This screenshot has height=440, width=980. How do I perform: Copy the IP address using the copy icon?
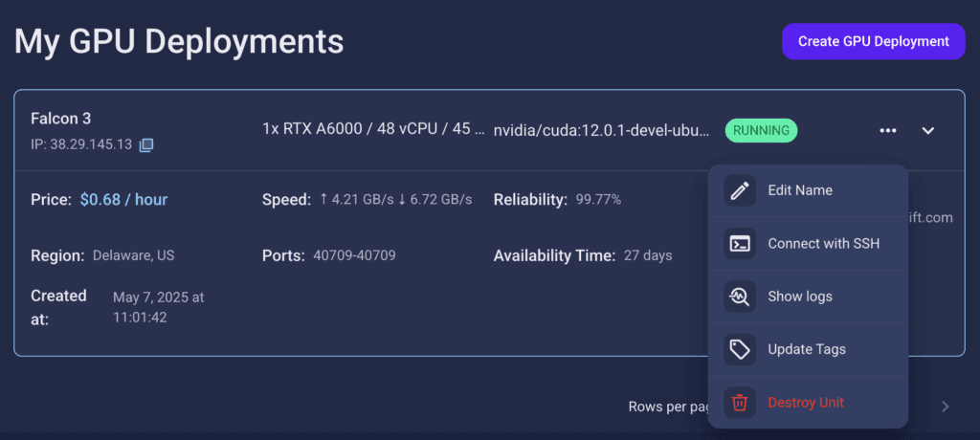146,145
